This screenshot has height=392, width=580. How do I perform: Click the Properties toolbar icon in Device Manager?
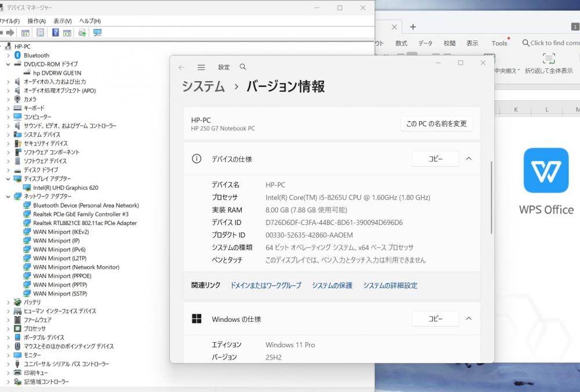point(40,32)
